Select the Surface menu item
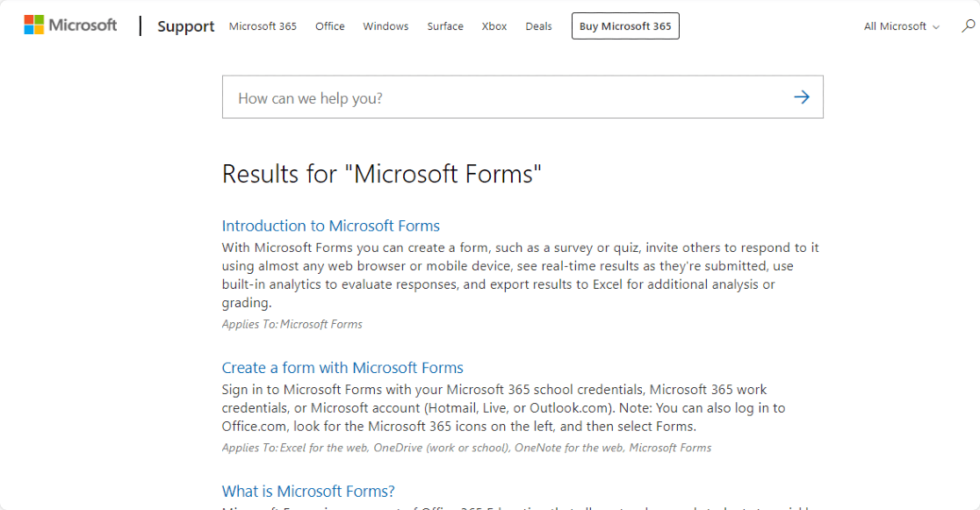The width and height of the screenshot is (980, 510). [x=445, y=26]
